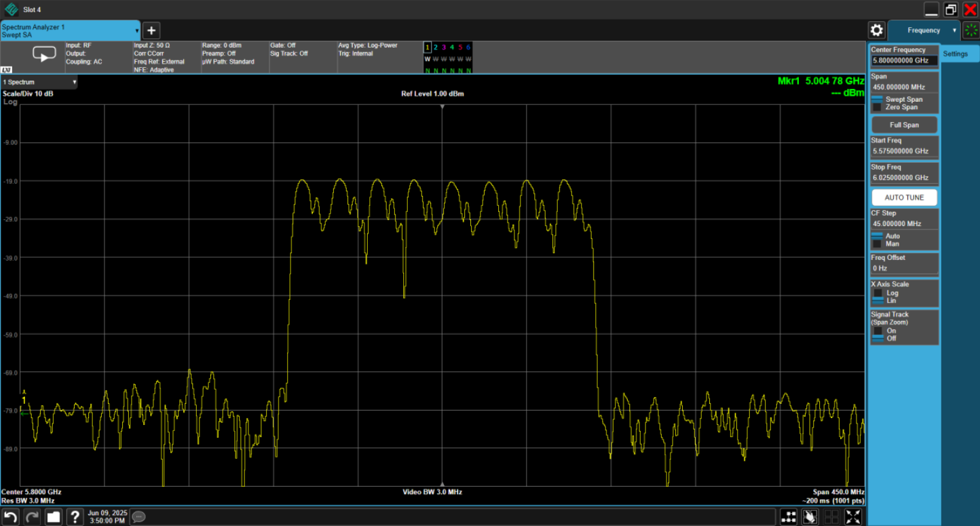Screen dimensions: 980x526
Task: Click the Scale/Div 10 dB label
Action: point(28,94)
